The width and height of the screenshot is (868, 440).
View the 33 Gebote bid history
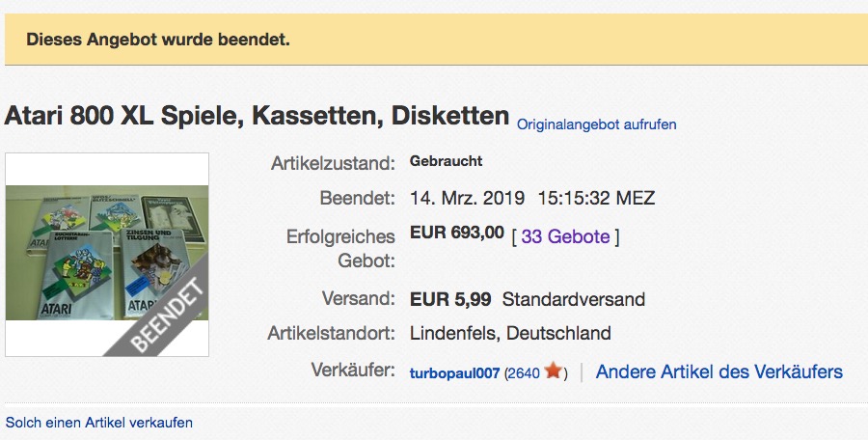pos(565,236)
